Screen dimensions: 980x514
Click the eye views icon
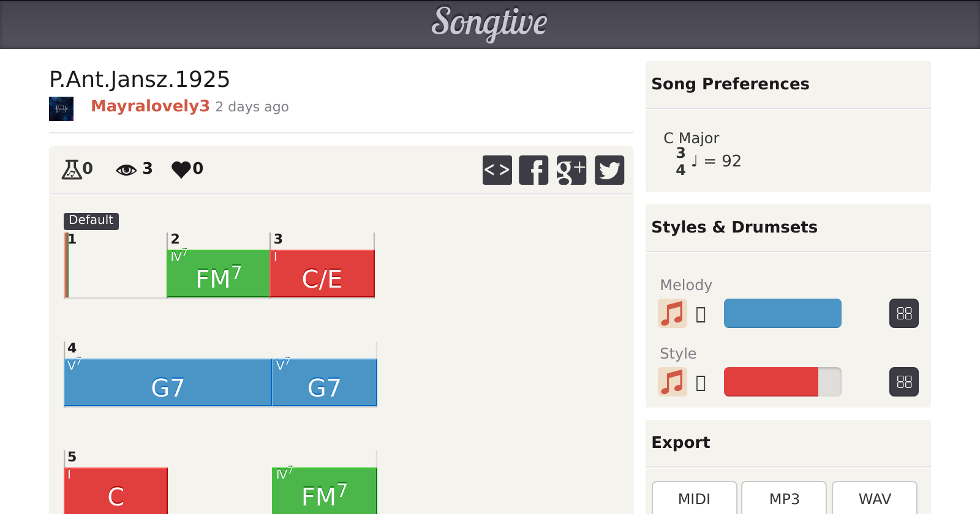click(126, 169)
